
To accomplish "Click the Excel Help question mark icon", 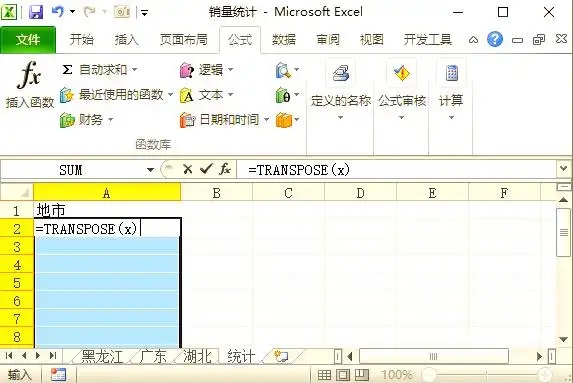I will tap(495, 39).
